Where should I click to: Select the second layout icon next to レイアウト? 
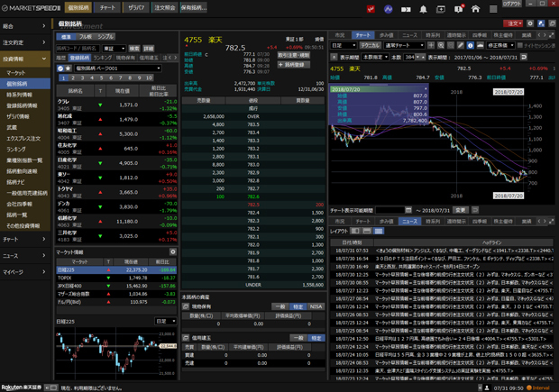point(367,231)
